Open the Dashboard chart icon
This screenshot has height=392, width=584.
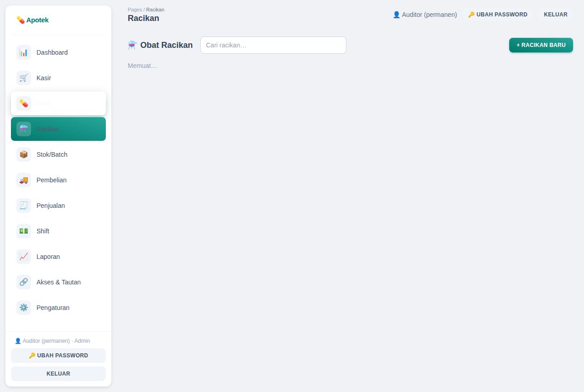24,52
